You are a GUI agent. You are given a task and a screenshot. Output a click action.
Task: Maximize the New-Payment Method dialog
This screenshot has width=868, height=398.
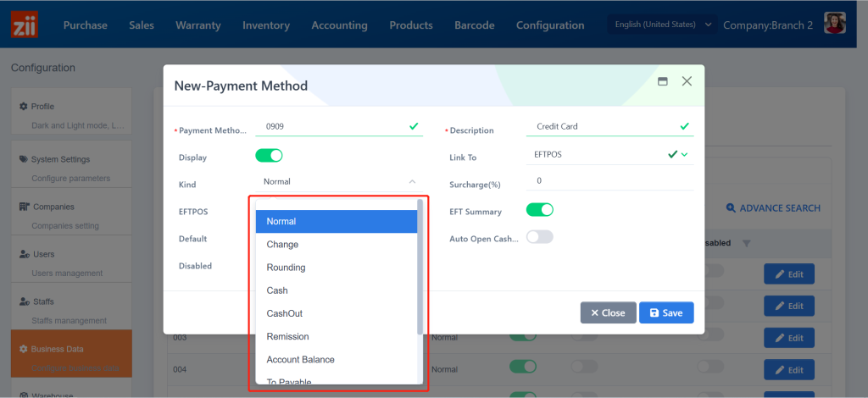coord(663,81)
